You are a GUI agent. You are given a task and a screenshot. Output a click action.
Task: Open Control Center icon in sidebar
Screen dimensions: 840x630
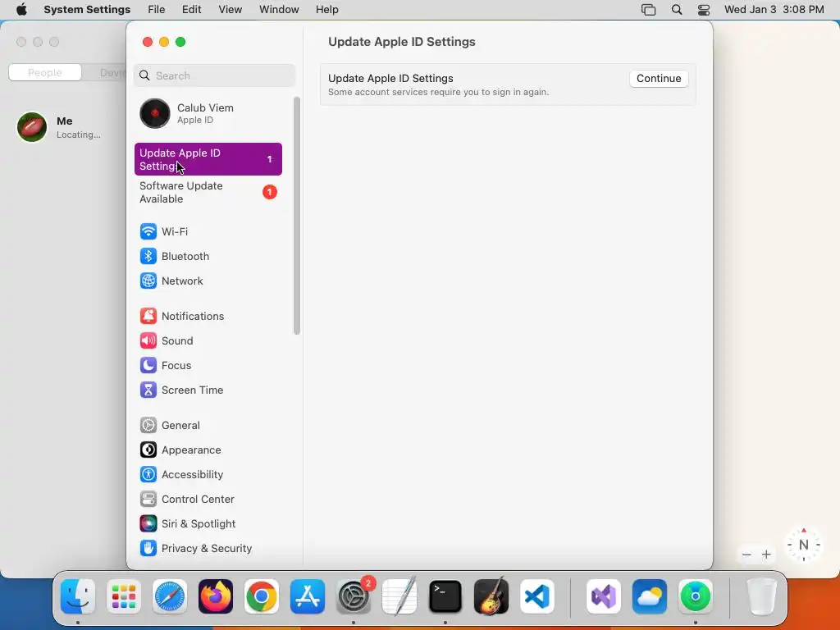pyautogui.click(x=148, y=500)
